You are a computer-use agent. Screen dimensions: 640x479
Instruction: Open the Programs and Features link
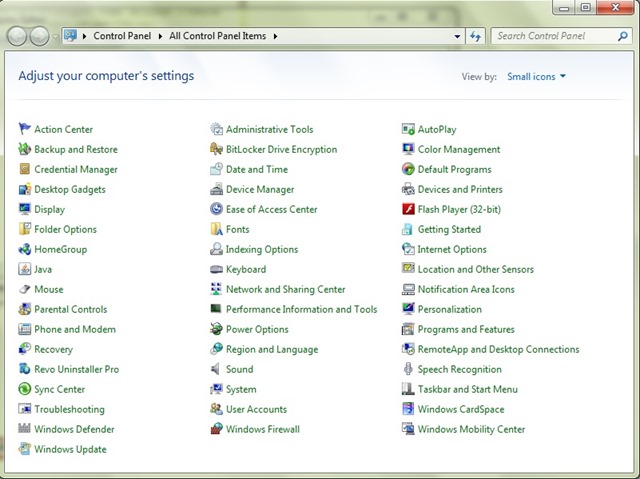pyautogui.click(x=466, y=329)
